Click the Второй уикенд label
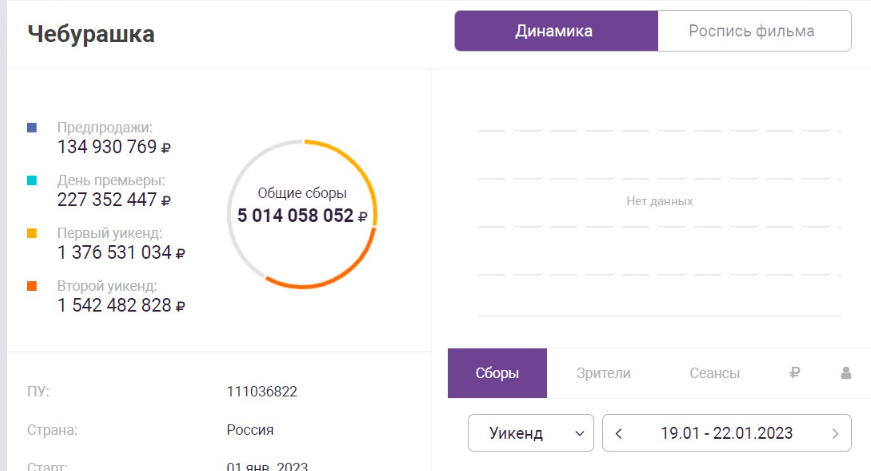 pyautogui.click(x=107, y=285)
